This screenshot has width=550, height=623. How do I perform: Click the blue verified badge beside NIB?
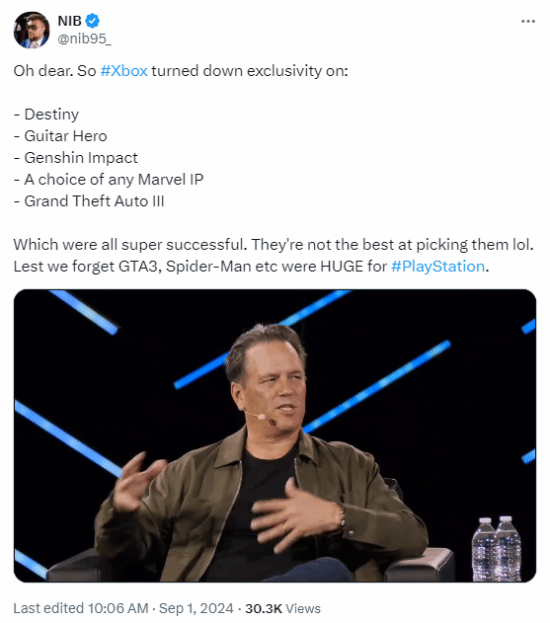tap(93, 21)
